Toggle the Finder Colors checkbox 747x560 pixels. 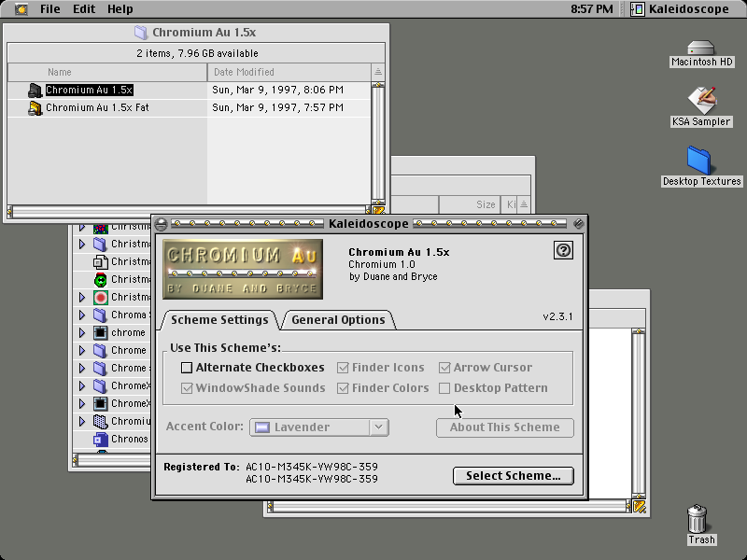point(343,388)
